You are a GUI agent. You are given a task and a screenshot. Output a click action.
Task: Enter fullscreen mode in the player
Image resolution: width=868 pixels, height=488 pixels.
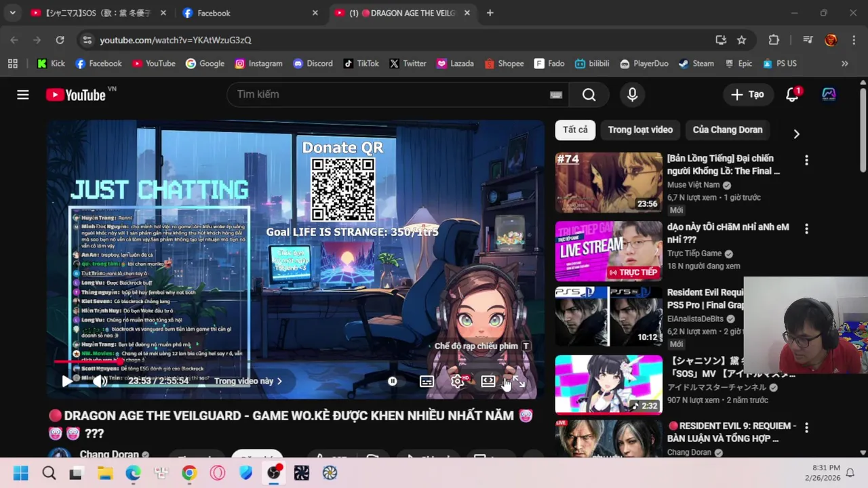tap(518, 382)
